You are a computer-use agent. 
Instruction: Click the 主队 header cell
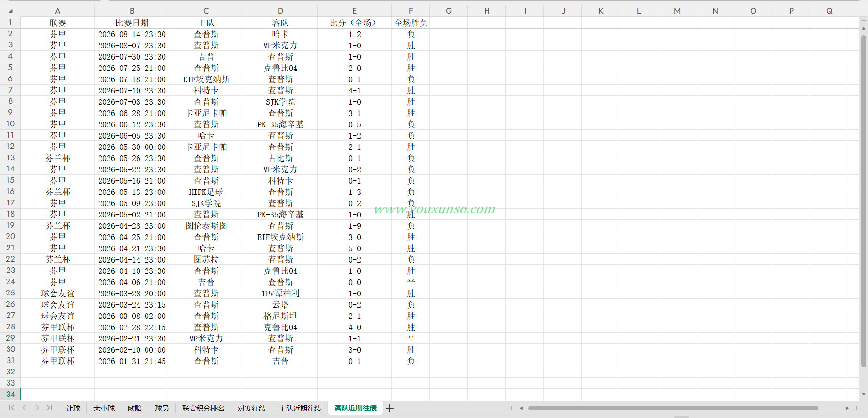206,23
